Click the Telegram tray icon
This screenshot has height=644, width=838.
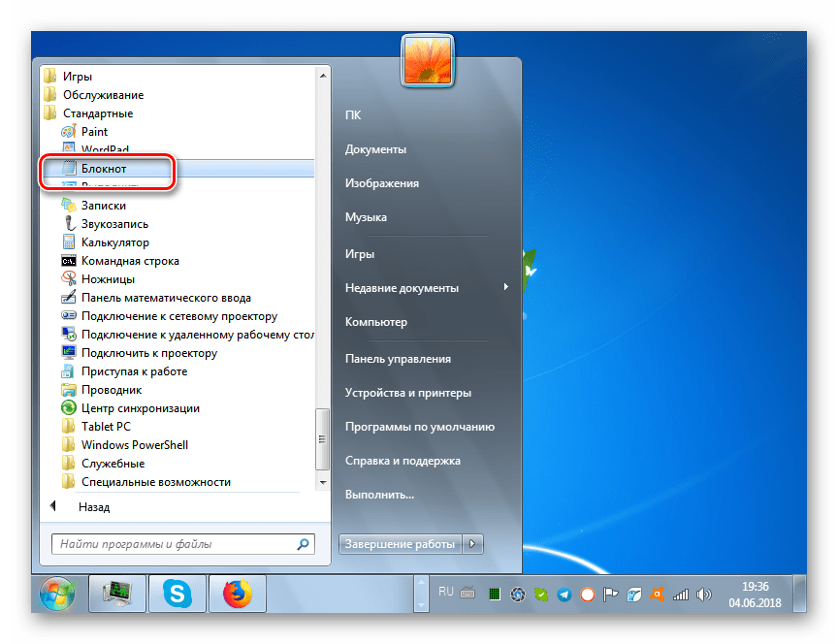(564, 595)
